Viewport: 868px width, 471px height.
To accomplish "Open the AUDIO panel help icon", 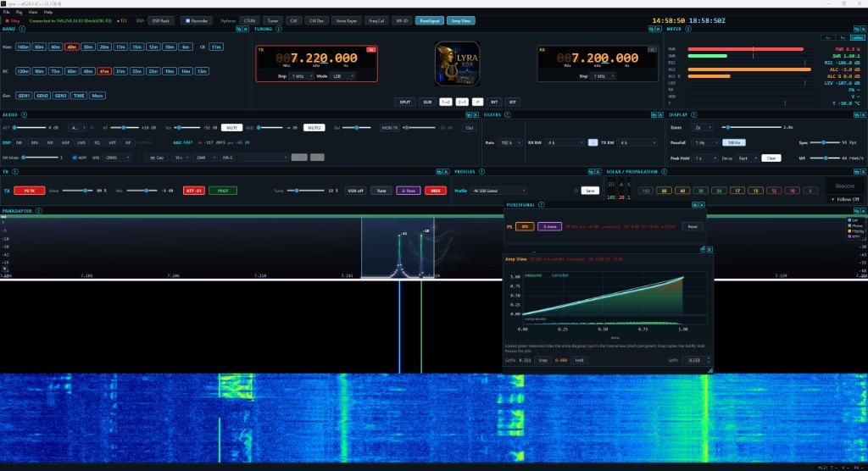I will [24, 114].
